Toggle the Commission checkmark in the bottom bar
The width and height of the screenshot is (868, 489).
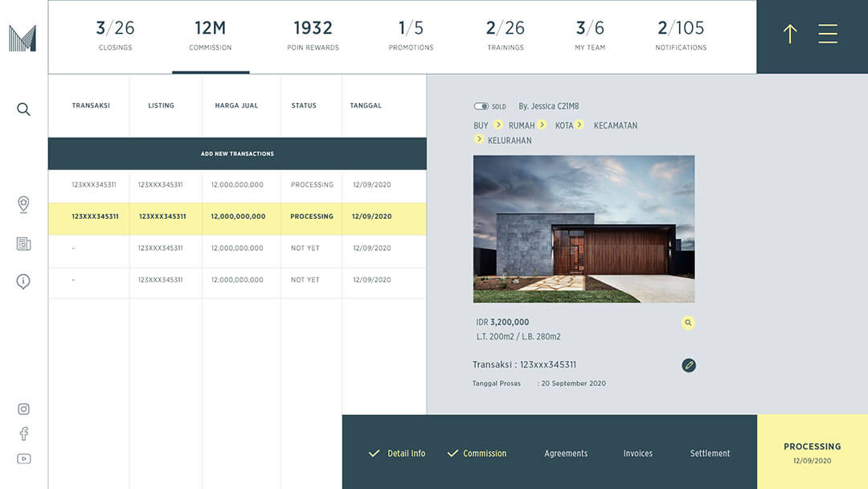point(451,453)
